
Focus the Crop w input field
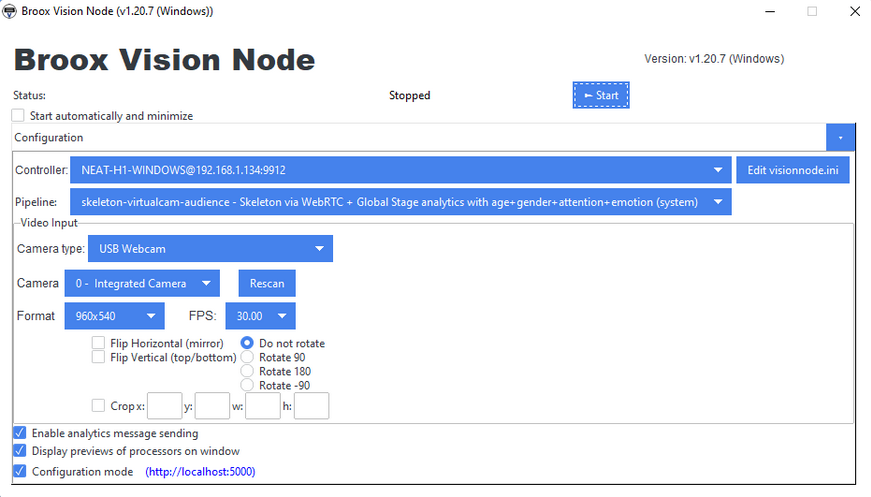pos(263,406)
